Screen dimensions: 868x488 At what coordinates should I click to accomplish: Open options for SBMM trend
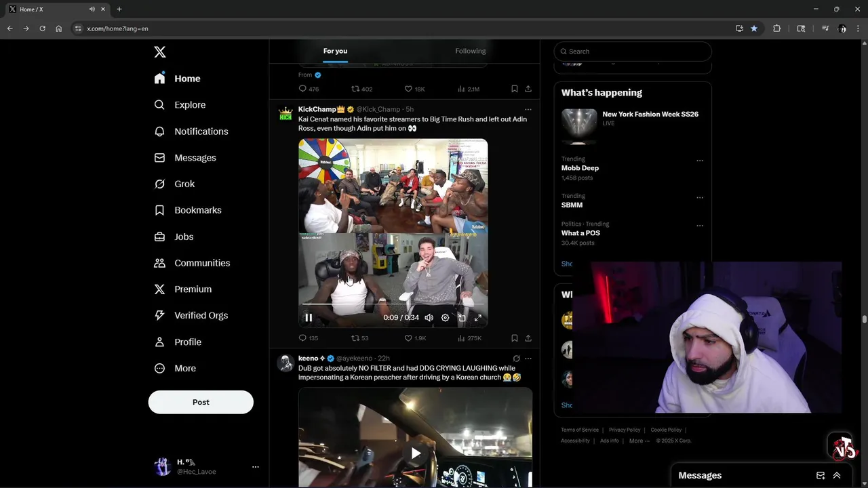[x=700, y=198]
